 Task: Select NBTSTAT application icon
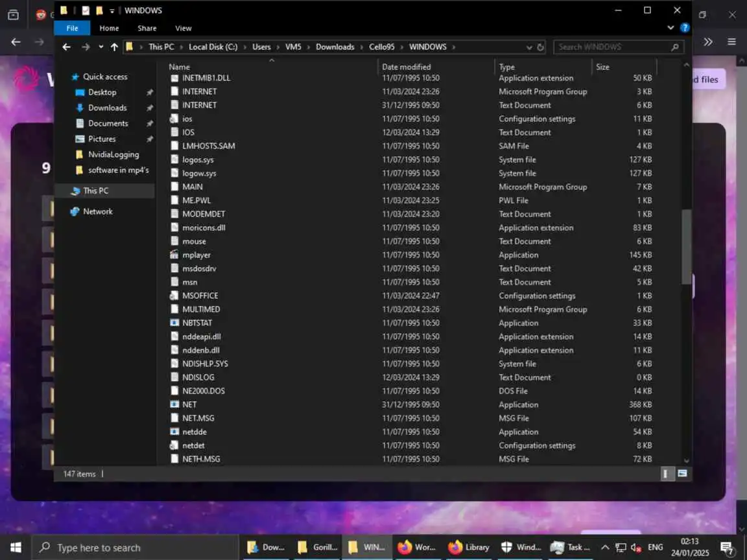pyautogui.click(x=174, y=323)
